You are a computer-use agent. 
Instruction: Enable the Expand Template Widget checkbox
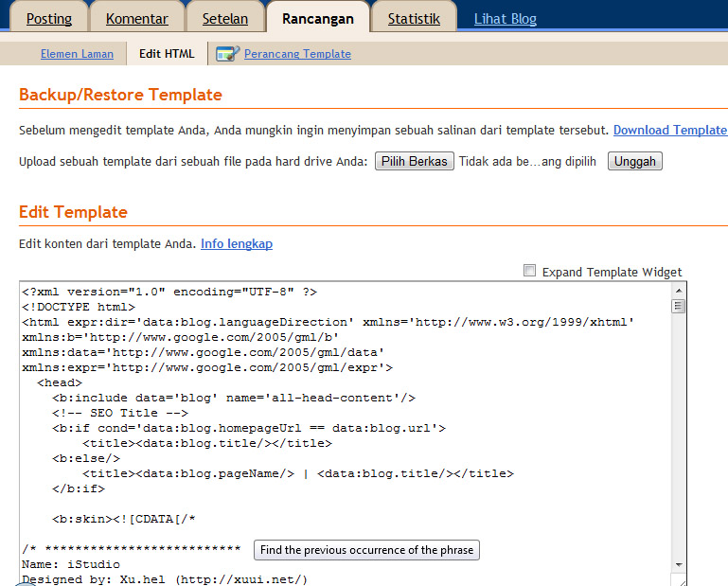tap(529, 270)
